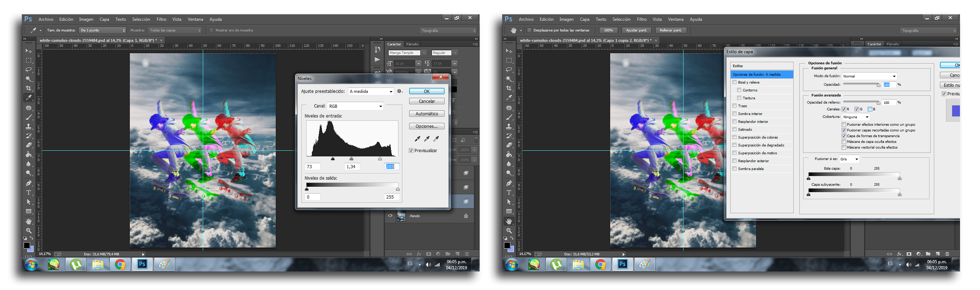Select the Crop tool in the Estilo de capa window

(x=509, y=88)
